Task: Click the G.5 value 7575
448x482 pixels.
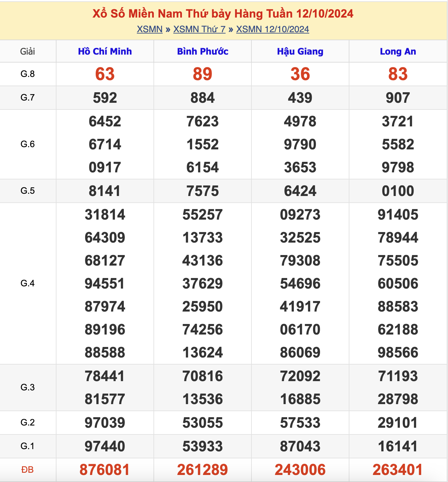Action: coord(203,191)
